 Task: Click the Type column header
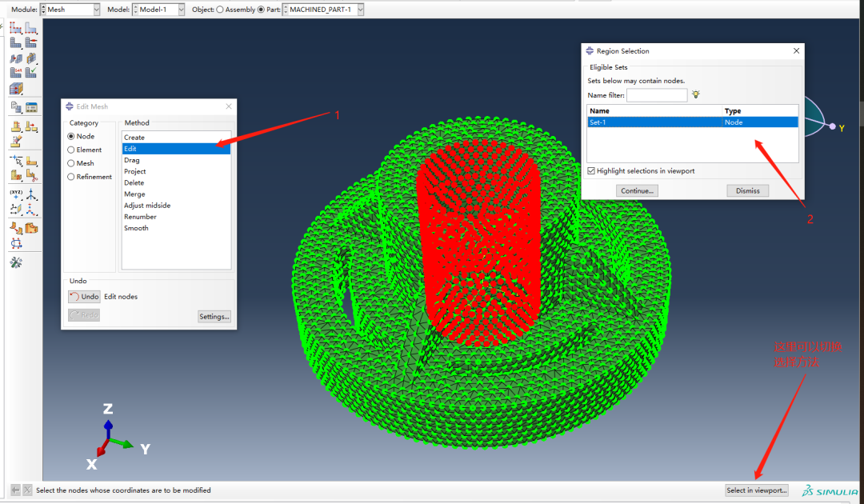click(761, 110)
